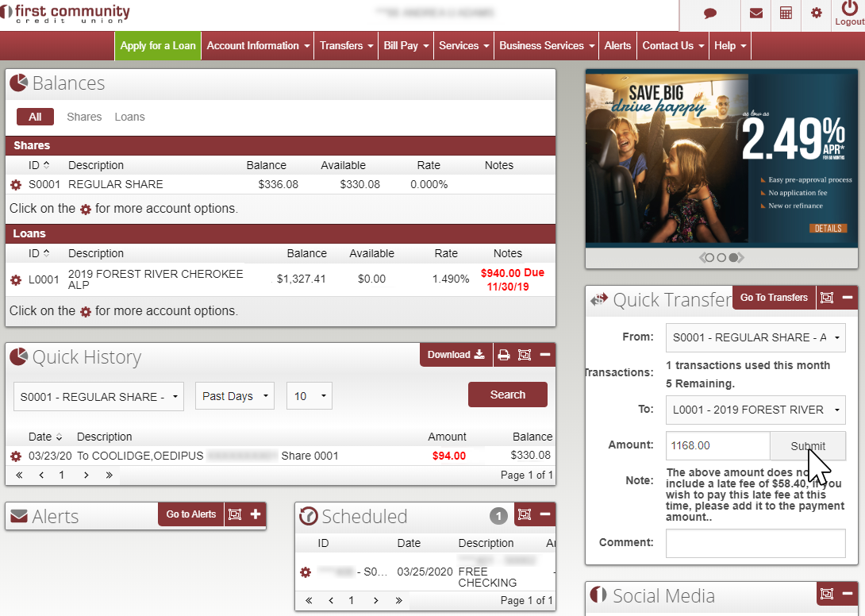Expand the Bill Pay menu
Viewport: 865px width, 616px height.
click(x=406, y=46)
